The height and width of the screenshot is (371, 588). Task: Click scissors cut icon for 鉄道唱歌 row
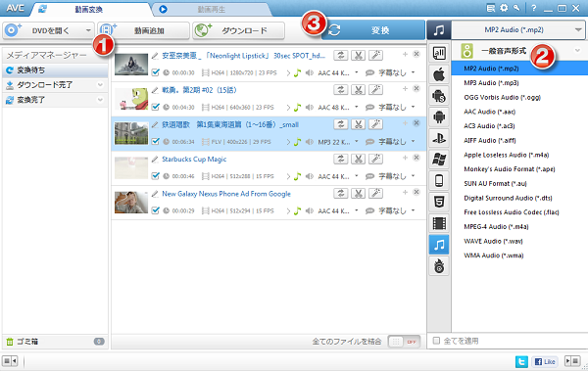point(358,124)
